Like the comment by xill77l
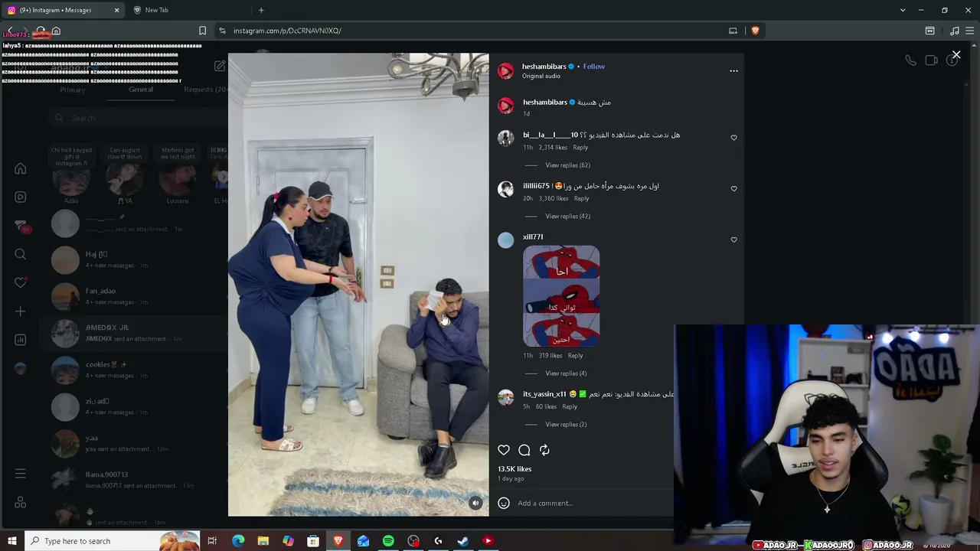 [x=733, y=240]
